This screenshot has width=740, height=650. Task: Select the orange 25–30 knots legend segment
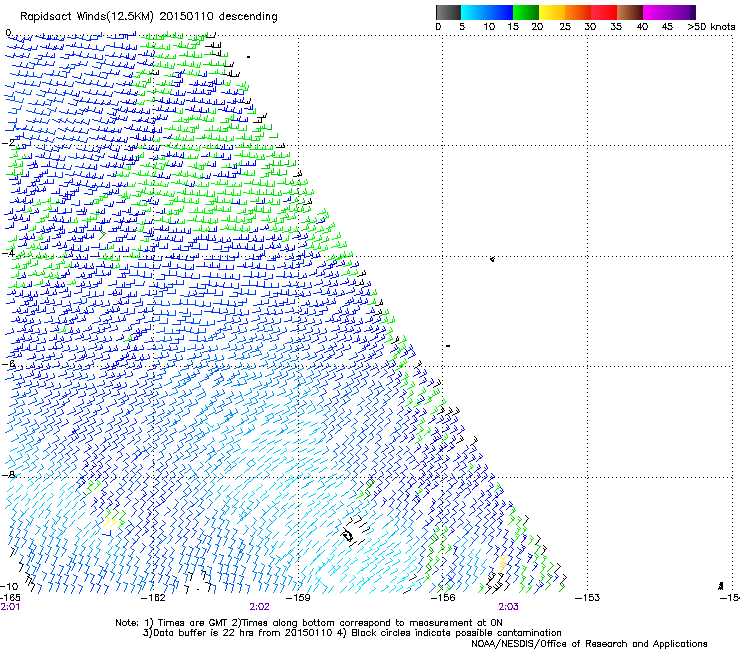578,12
